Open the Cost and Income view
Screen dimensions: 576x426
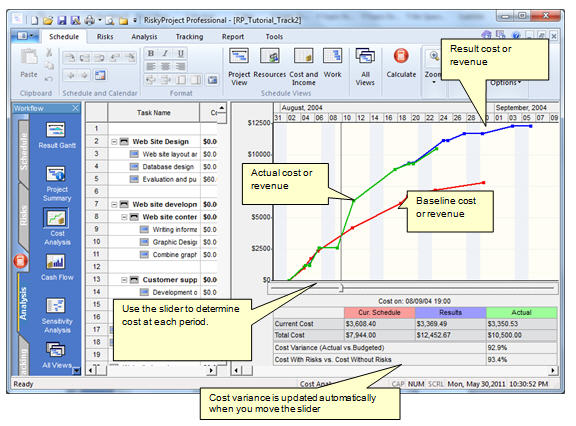tap(303, 67)
